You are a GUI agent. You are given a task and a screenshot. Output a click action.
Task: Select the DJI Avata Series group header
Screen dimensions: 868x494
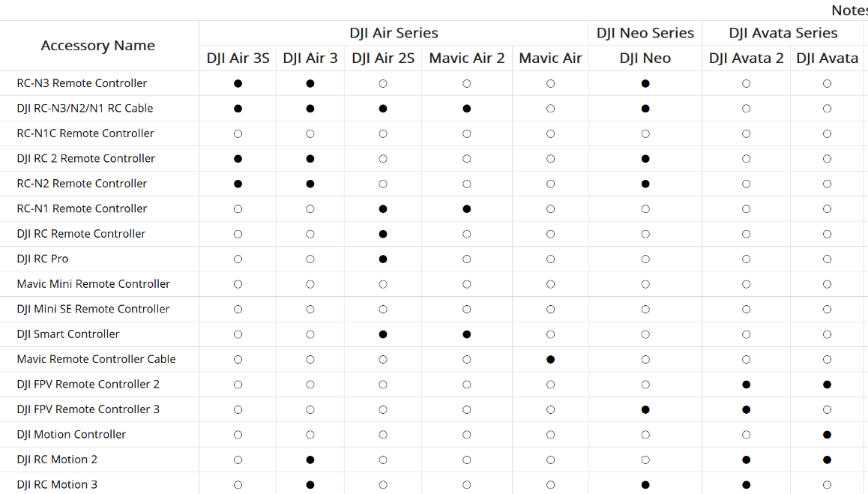pos(783,33)
